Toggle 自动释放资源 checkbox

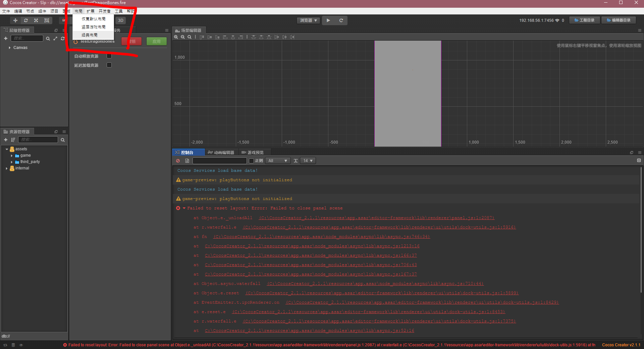pyautogui.click(x=109, y=56)
